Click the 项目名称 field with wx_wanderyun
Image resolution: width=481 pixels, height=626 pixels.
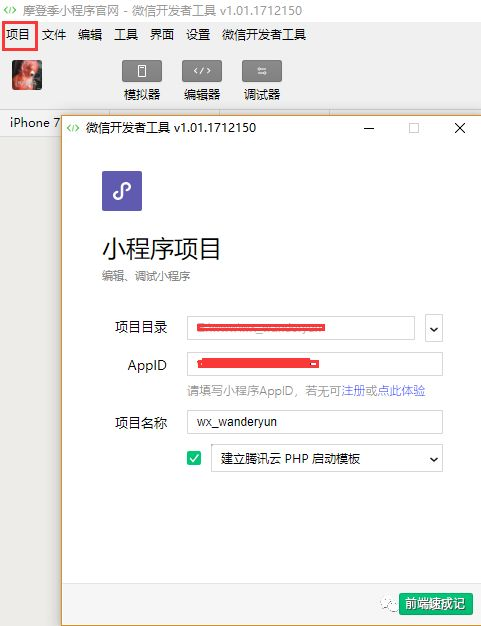tap(315, 422)
